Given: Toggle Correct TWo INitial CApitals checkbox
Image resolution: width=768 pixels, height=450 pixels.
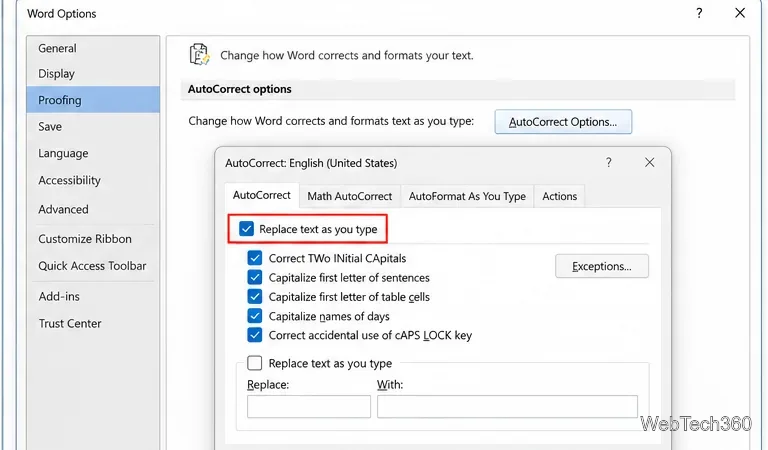Looking at the screenshot, I should click(255, 258).
